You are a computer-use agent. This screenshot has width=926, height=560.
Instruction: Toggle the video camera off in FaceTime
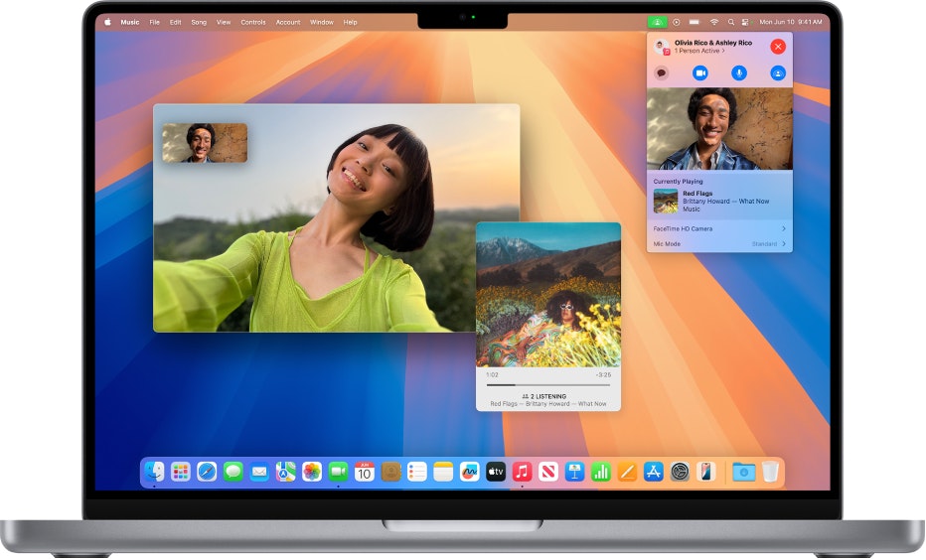[699, 72]
